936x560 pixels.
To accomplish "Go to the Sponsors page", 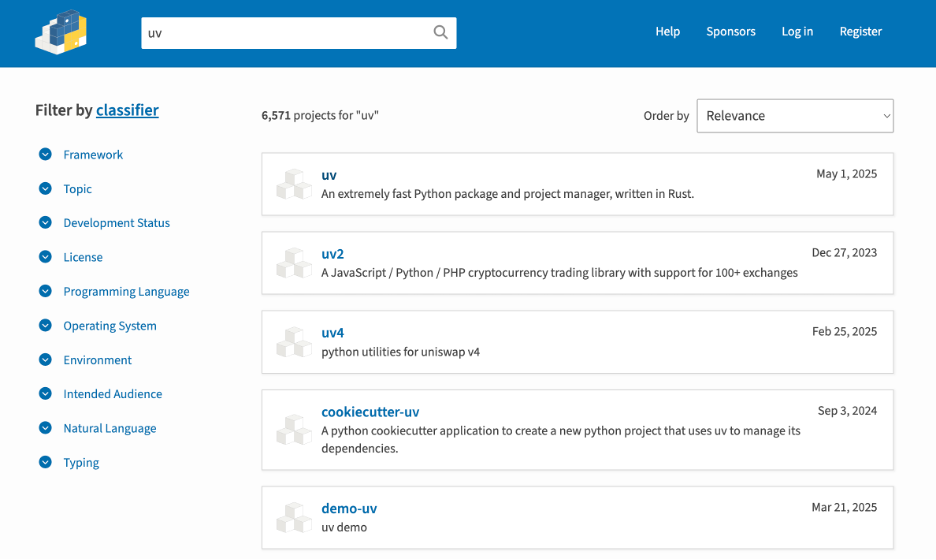I will [731, 32].
